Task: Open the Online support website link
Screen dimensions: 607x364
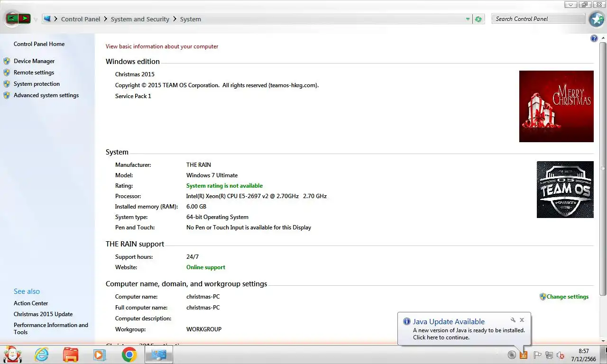Action: 206,267
